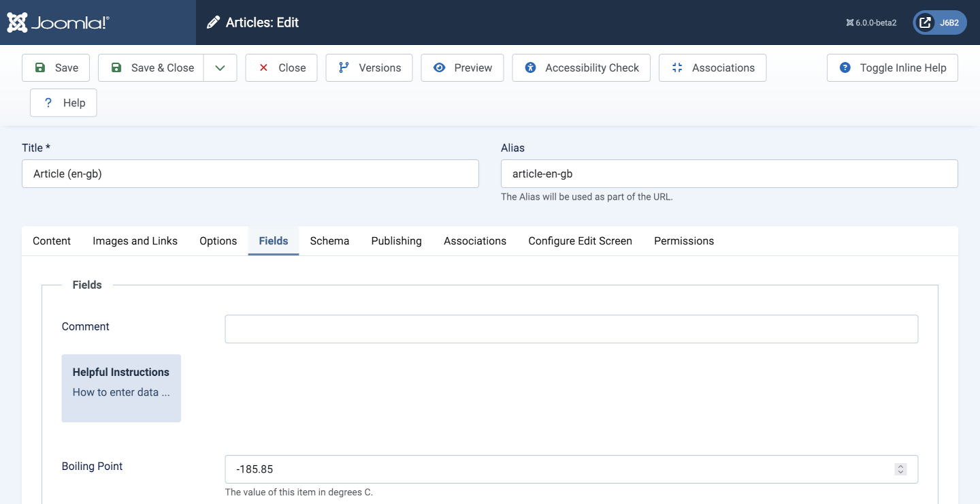The image size is (980, 504).
Task: Click the Preview eye icon
Action: (440, 67)
